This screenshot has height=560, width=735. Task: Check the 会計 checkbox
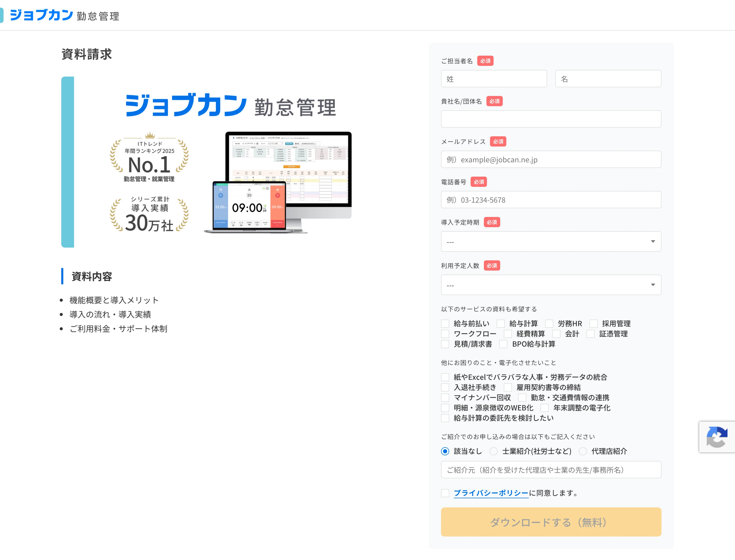(x=556, y=334)
